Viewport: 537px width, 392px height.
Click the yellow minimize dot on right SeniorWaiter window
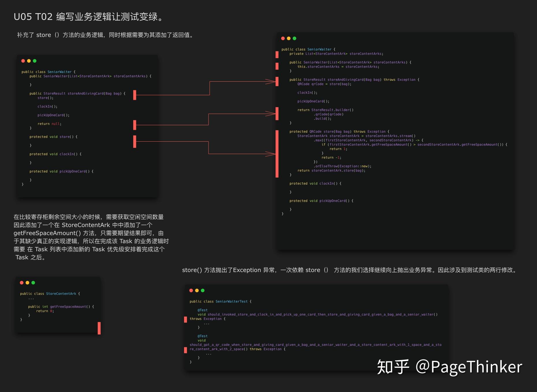pyautogui.click(x=288, y=38)
